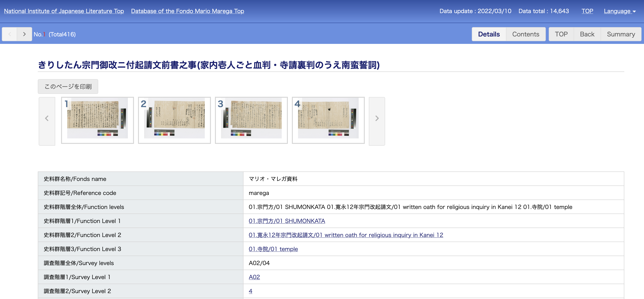The height and width of the screenshot is (299, 644).
Task: Open the Language dropdown menu
Action: point(620,11)
